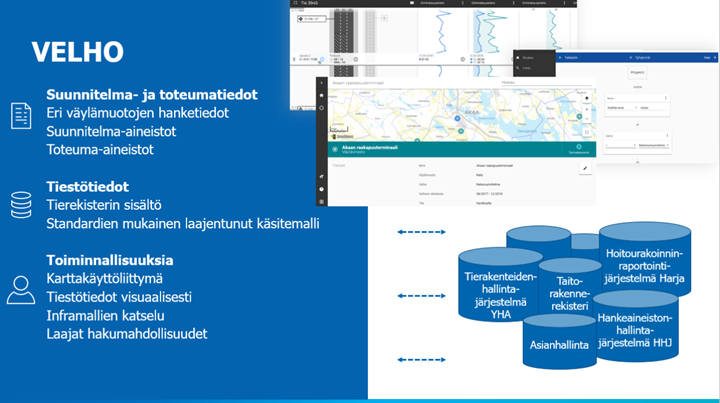Screen dimensions: 720x403
Task: Click the Toimeksiannot button on the teal bar
Action: (579, 149)
